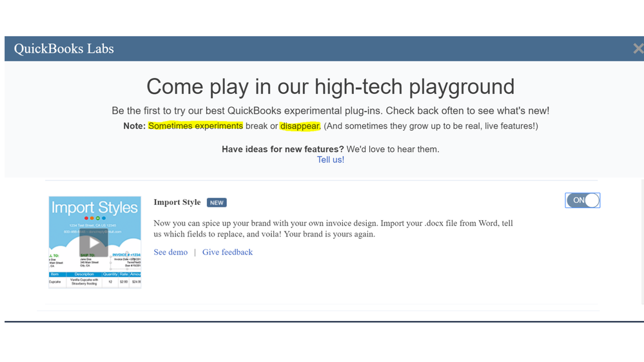Click the highlighted Sometimes experiments text
644x362 pixels.
195,126
